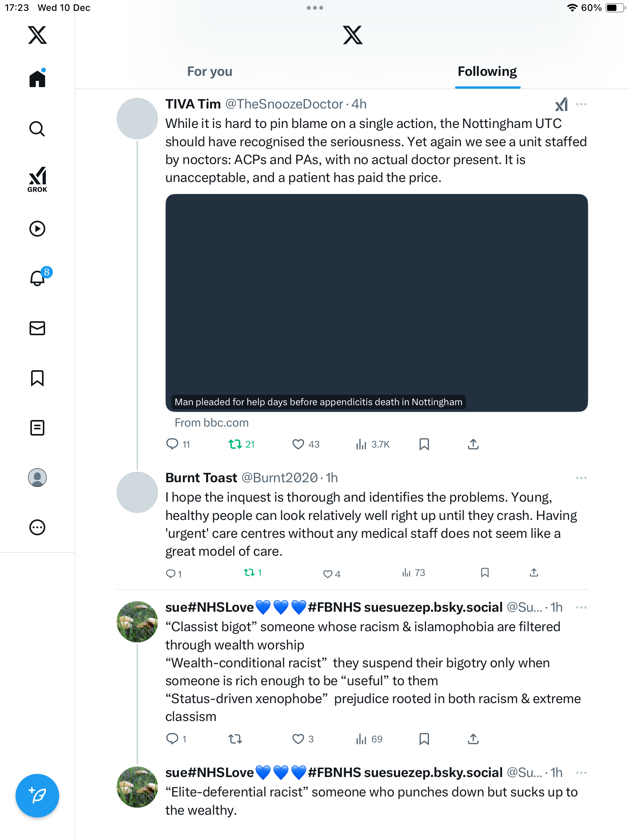Ask Grok about TIVA Tim's post
Image resolution: width=630 pixels, height=840 pixels.
[561, 104]
